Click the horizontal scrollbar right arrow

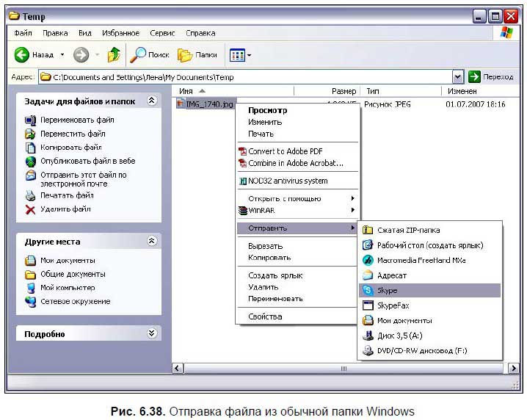pos(514,368)
